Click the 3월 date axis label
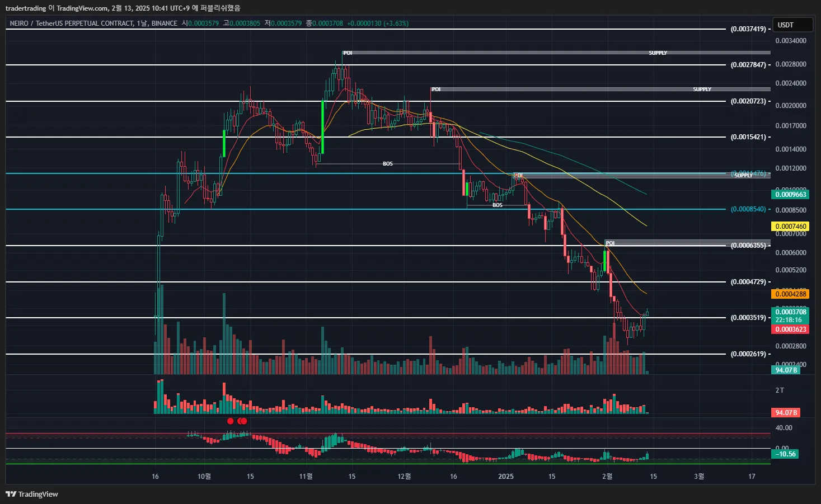Screen dimensions: 821x504 tap(699, 477)
